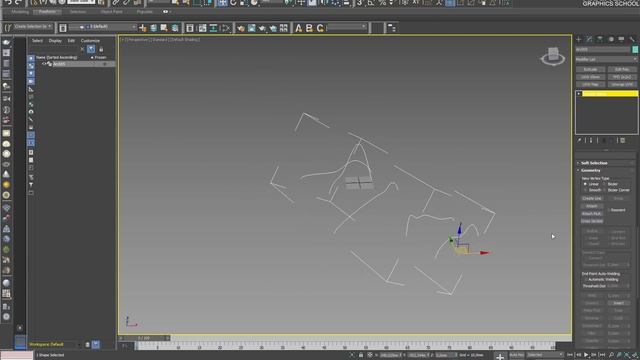Screen dimensions: 640x360
Task: Click the Render Production teapot icon
Action: click(262, 28)
